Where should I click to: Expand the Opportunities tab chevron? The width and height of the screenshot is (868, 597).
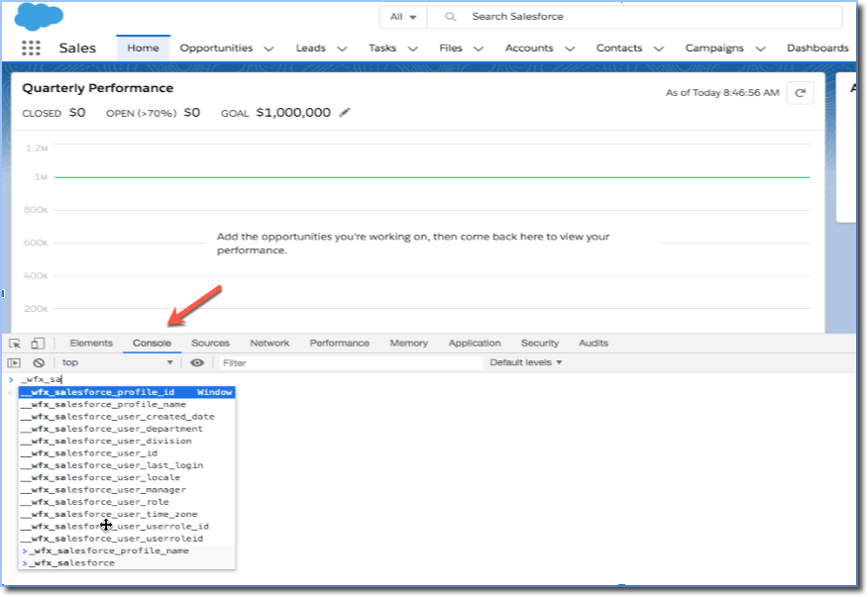270,49
